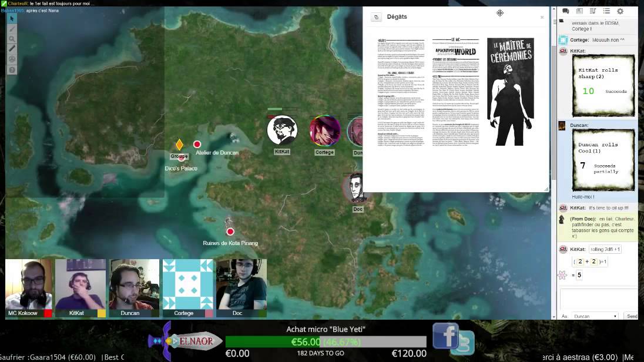Open Le Maître de Cérémonies cover image
This screenshot has width=644, height=362.
(x=511, y=92)
